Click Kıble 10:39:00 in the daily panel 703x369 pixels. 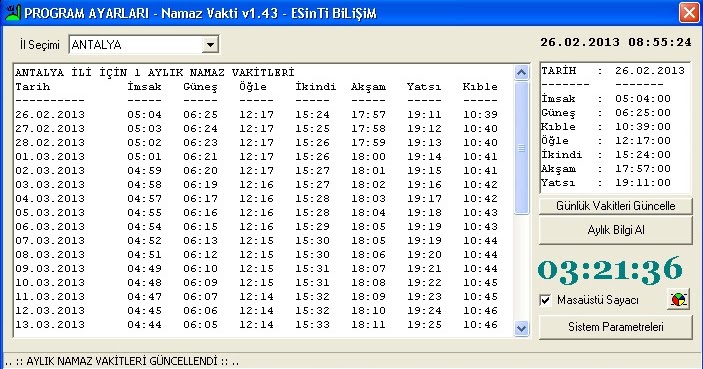click(x=606, y=126)
